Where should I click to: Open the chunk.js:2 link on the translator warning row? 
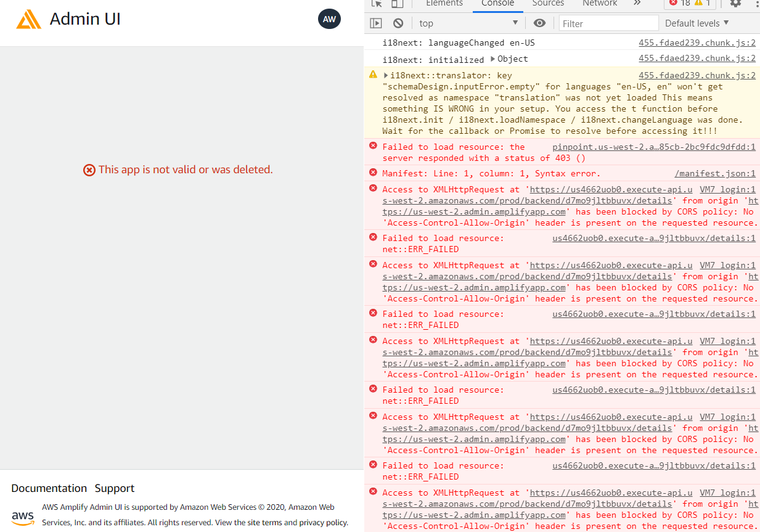click(697, 75)
